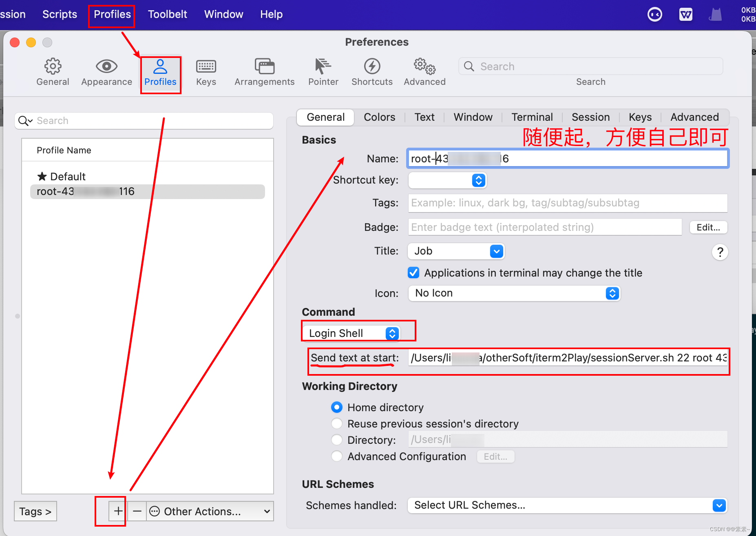Open the Appearance preferences pane

click(x=106, y=72)
